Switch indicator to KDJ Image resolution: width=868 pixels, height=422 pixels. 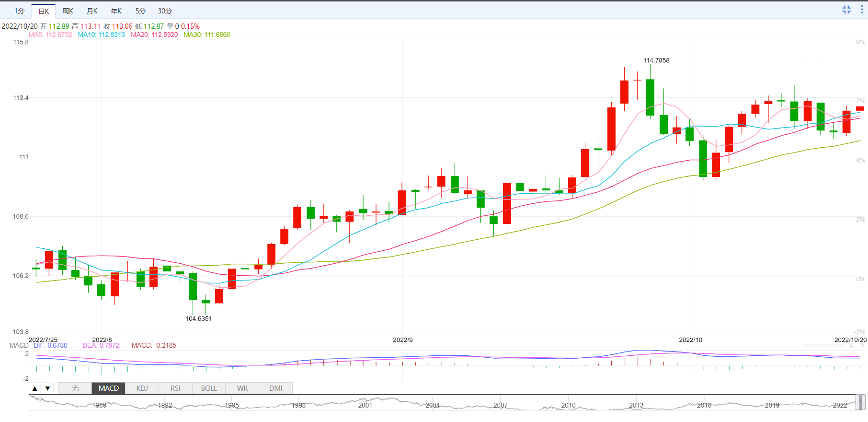[x=142, y=388]
